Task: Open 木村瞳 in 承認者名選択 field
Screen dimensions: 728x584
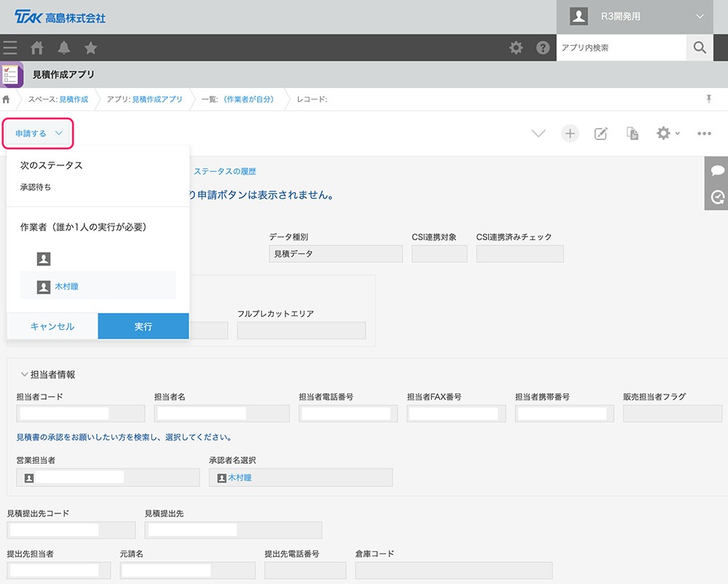Action: [240, 478]
